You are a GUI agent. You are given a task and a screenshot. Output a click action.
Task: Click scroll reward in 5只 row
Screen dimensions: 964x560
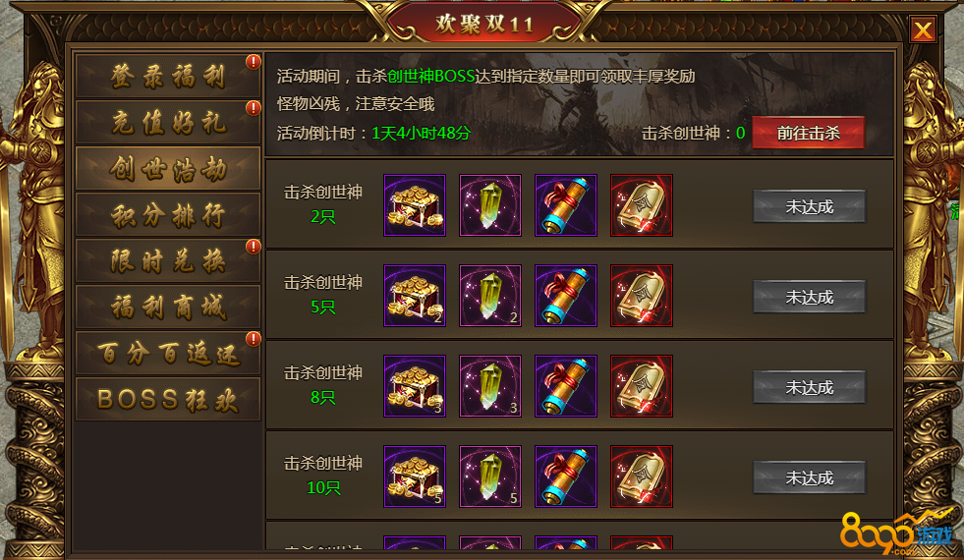(x=566, y=296)
